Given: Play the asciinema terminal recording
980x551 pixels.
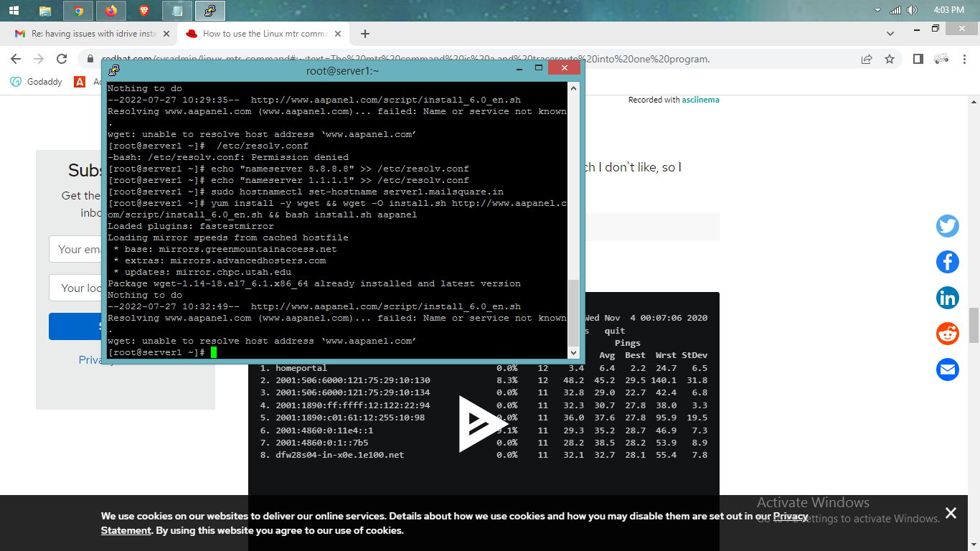Looking at the screenshot, I should [x=484, y=423].
